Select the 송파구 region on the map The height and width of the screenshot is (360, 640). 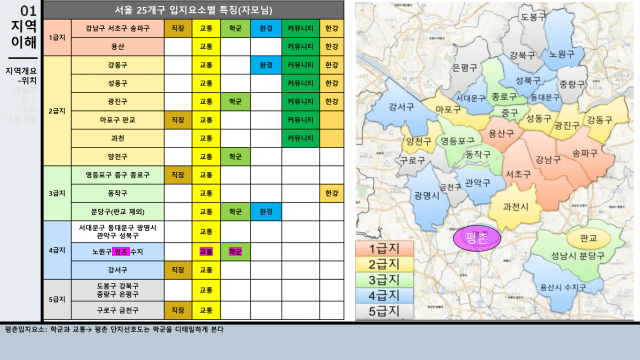pos(585,154)
